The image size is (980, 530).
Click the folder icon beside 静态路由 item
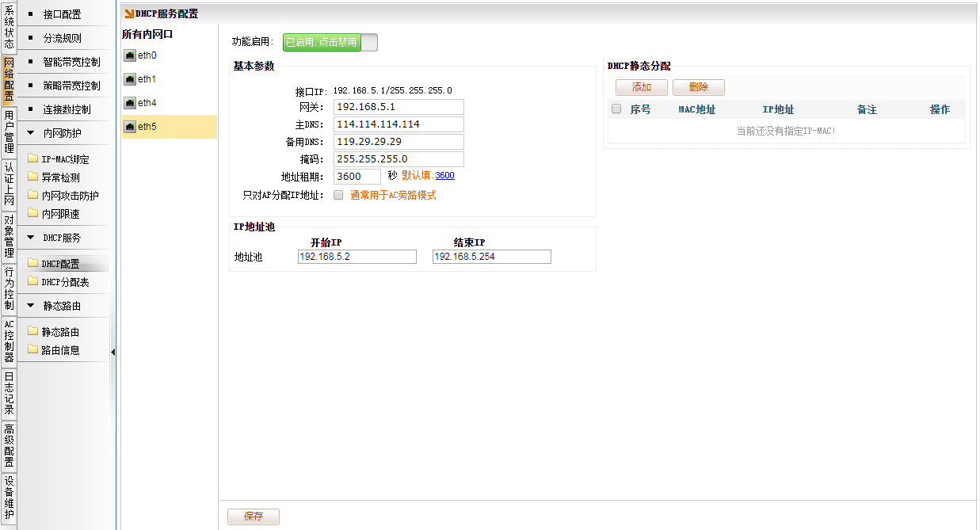[x=32, y=332]
